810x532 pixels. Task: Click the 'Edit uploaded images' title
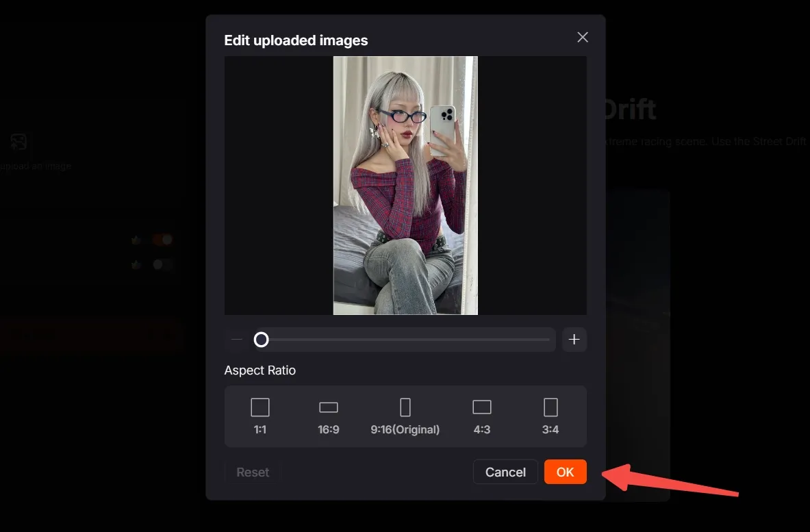coord(296,40)
